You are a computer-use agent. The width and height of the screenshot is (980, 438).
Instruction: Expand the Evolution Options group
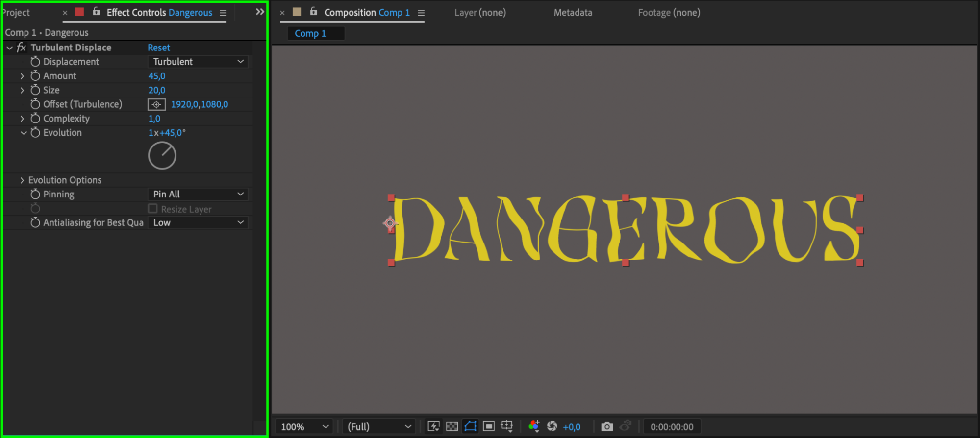coord(22,180)
